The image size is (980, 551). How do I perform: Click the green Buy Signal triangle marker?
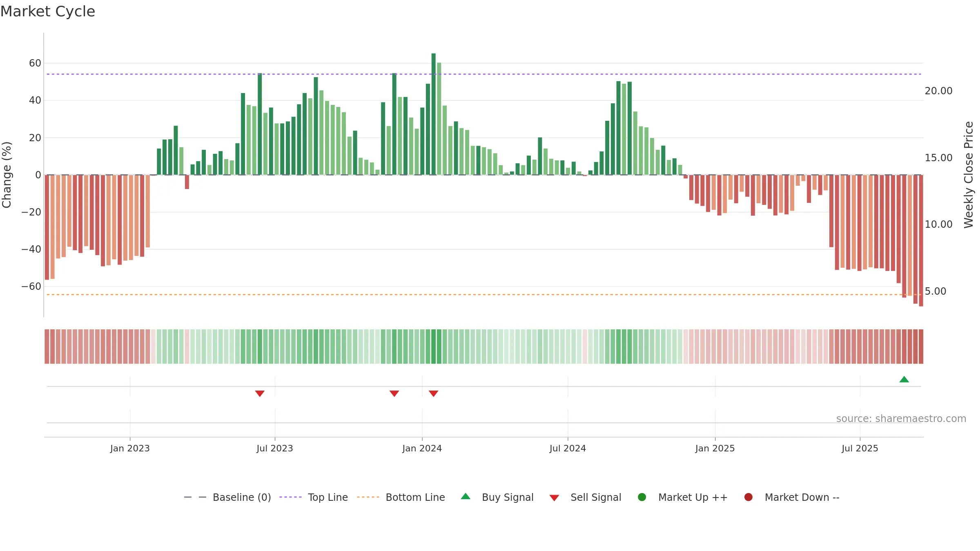(904, 380)
